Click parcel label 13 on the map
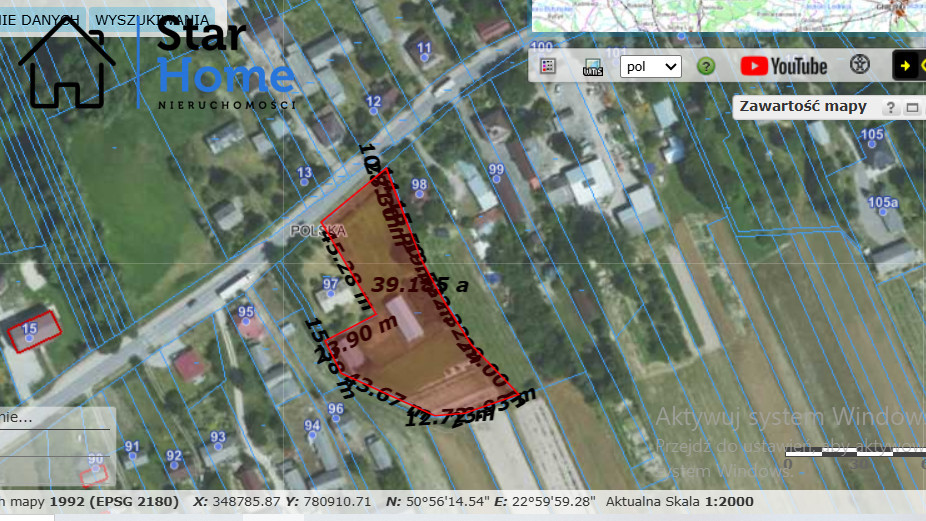The image size is (926, 521). click(x=304, y=172)
